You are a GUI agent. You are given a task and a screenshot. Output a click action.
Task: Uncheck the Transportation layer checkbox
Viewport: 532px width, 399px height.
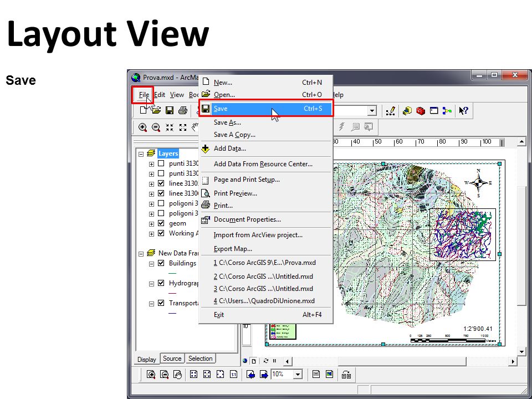point(161,303)
